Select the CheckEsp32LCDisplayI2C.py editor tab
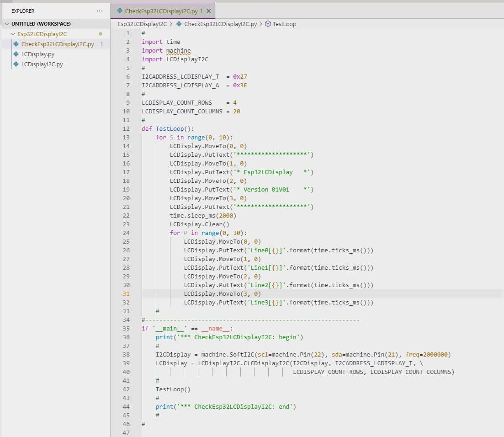504x437 pixels. pos(161,11)
